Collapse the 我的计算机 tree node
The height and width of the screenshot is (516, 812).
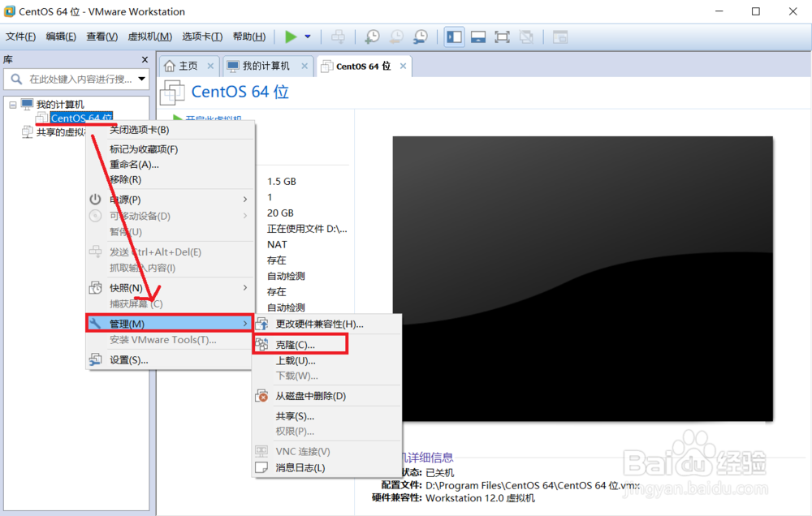13,105
